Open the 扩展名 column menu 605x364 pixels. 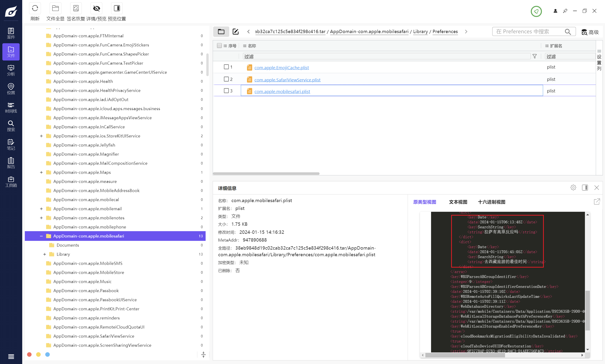[x=547, y=46]
